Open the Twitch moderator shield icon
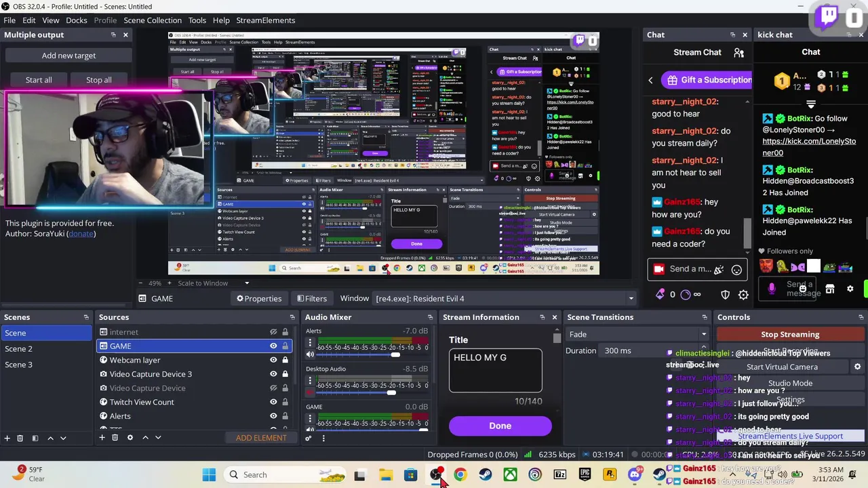The height and width of the screenshot is (488, 868). (x=725, y=295)
